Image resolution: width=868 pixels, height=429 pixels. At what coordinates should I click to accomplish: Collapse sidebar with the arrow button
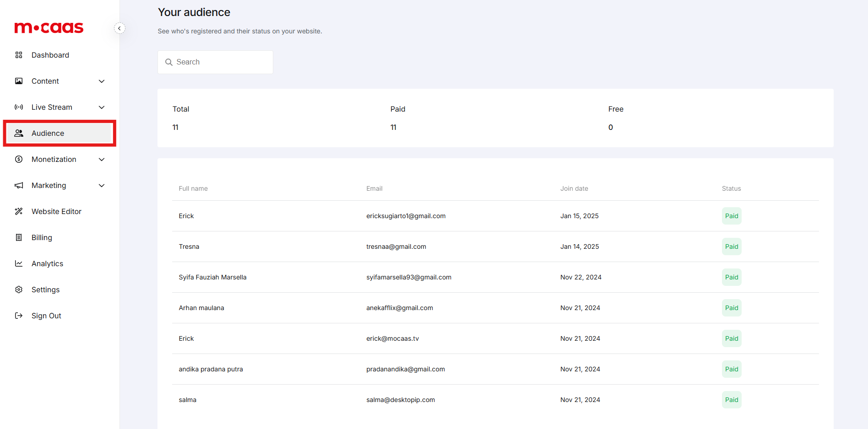(119, 28)
